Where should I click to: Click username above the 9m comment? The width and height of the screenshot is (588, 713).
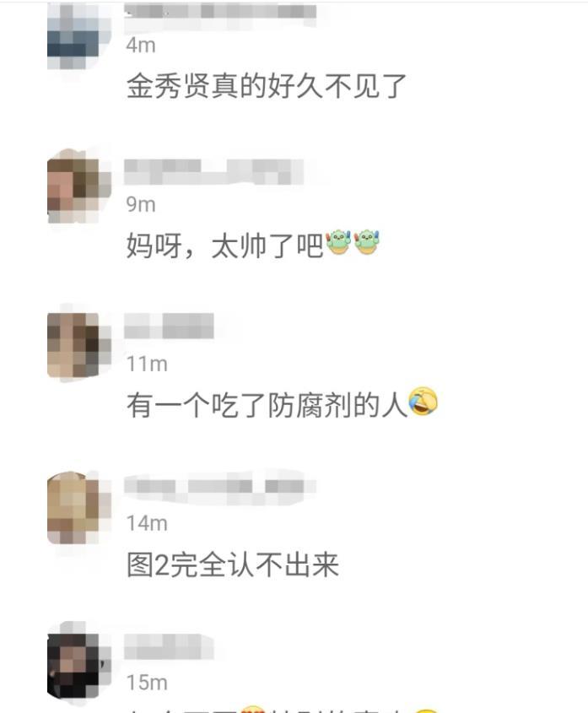(x=213, y=171)
